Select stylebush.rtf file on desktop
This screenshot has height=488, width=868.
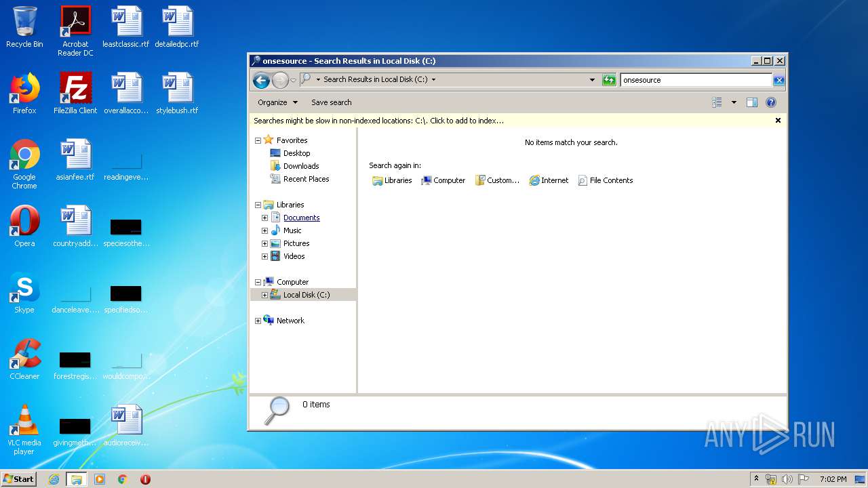point(177,94)
